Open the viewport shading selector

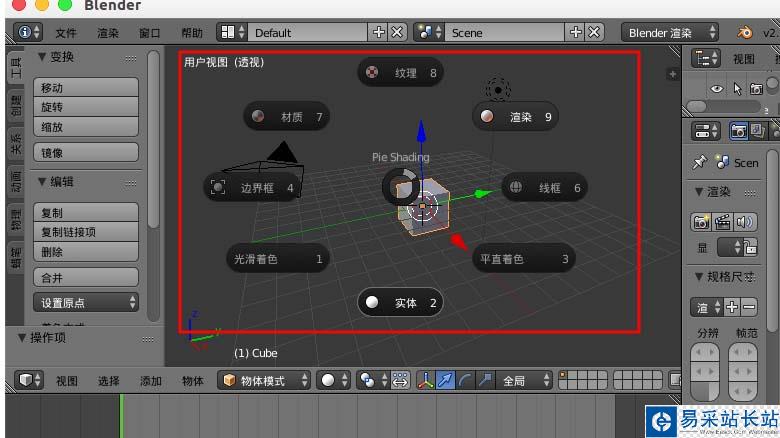coord(333,380)
